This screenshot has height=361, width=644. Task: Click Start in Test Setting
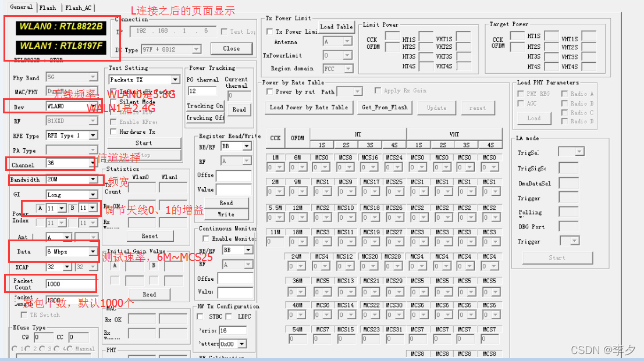pyautogui.click(x=144, y=143)
